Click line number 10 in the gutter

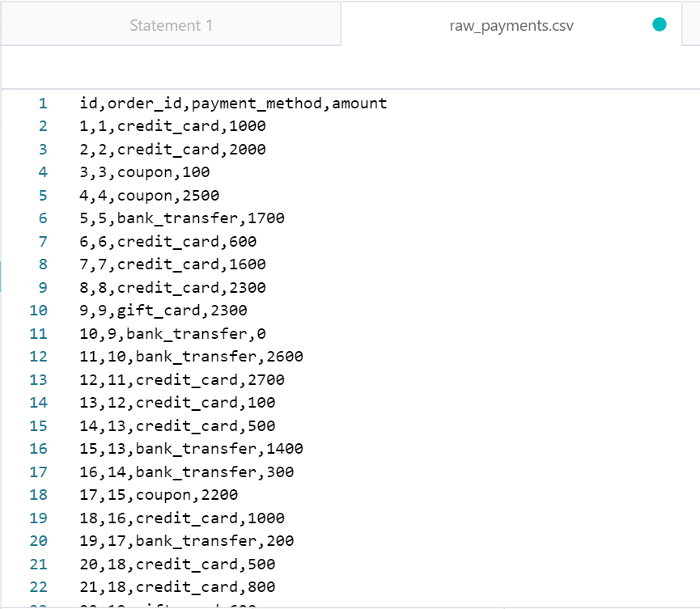coord(39,311)
